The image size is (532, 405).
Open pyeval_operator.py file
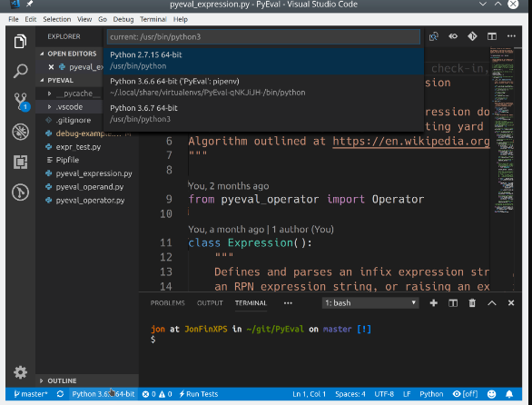[90, 201]
